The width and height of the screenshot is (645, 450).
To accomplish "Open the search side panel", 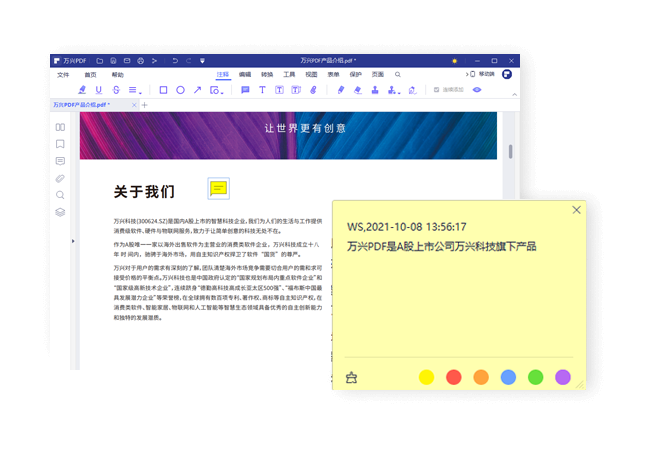I will 60,195.
